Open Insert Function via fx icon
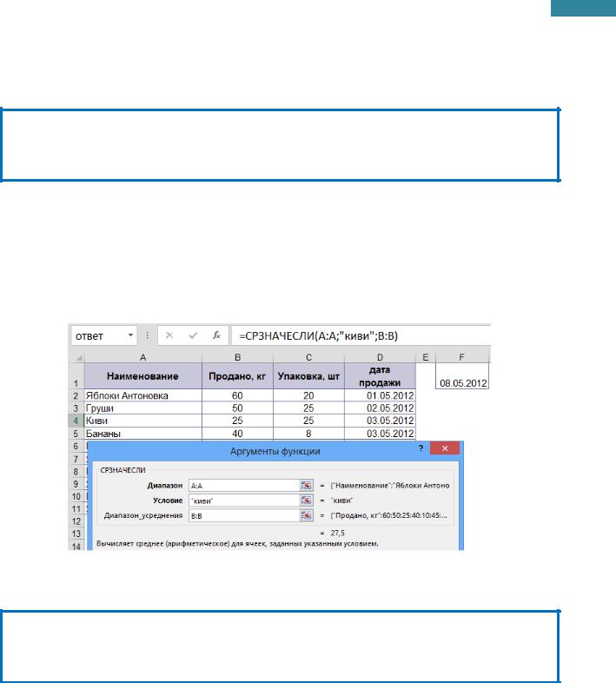This screenshot has height=683, width=616. (216, 335)
